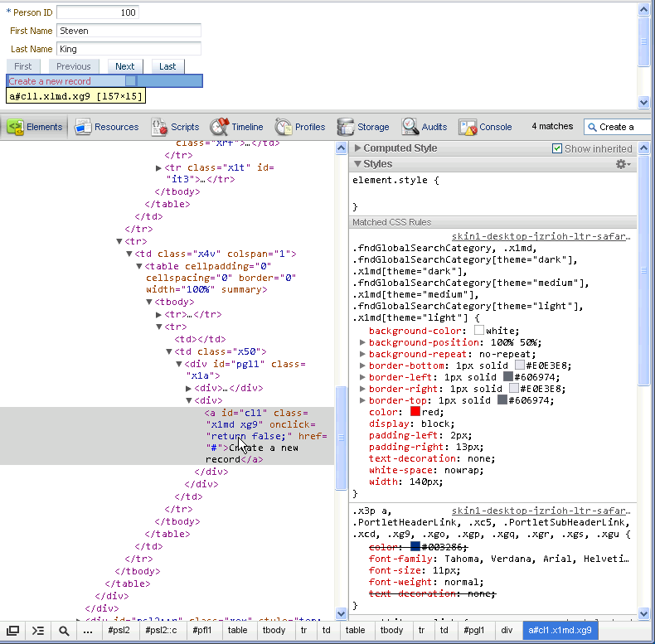Select the a#cl1.x1md.xg9 breadcrumb
This screenshot has height=644, width=655.
tap(560, 630)
